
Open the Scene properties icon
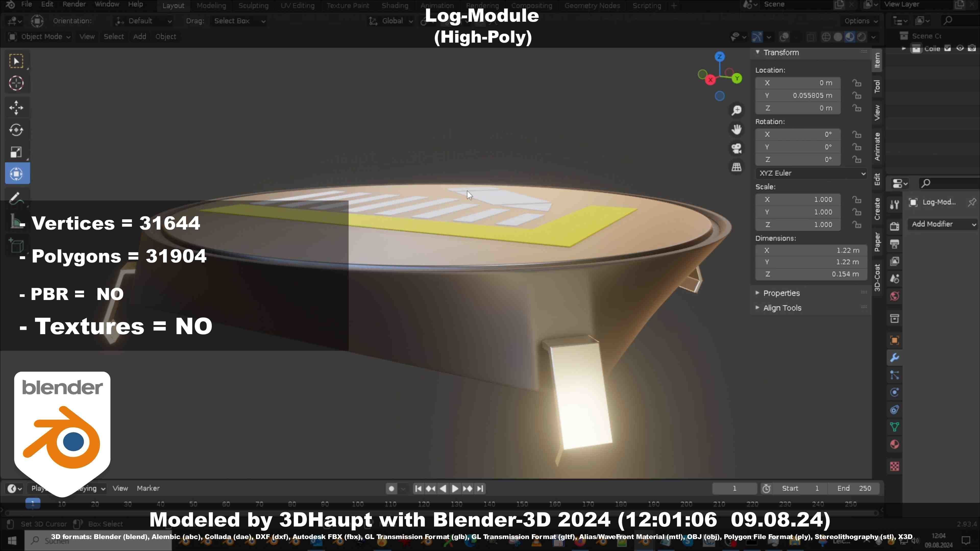pyautogui.click(x=895, y=279)
